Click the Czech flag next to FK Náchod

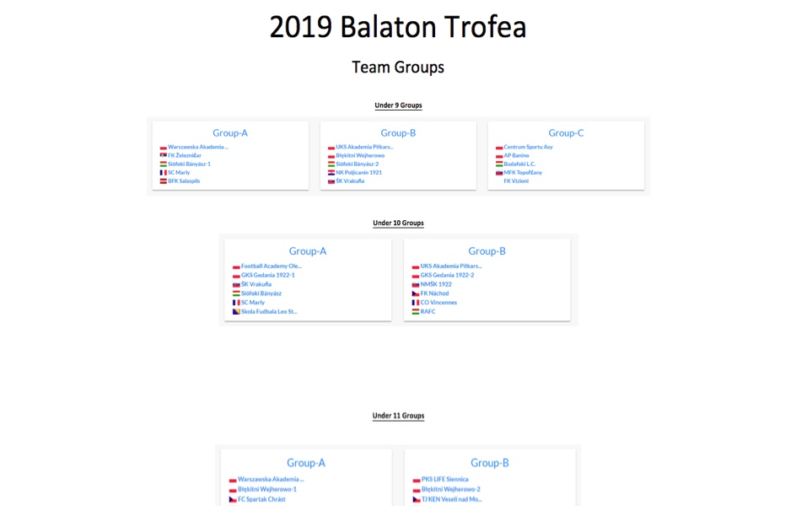pos(416,293)
